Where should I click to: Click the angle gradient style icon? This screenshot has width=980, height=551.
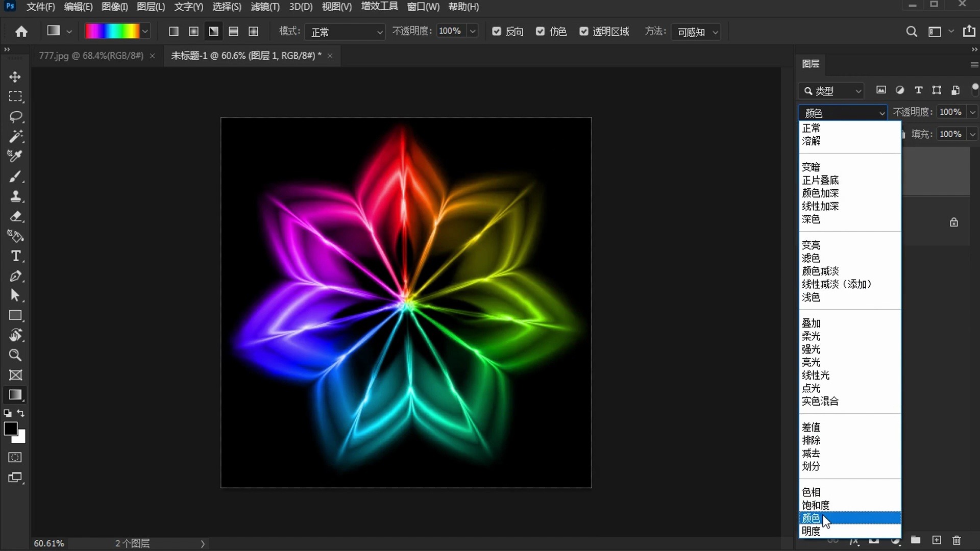pos(213,32)
